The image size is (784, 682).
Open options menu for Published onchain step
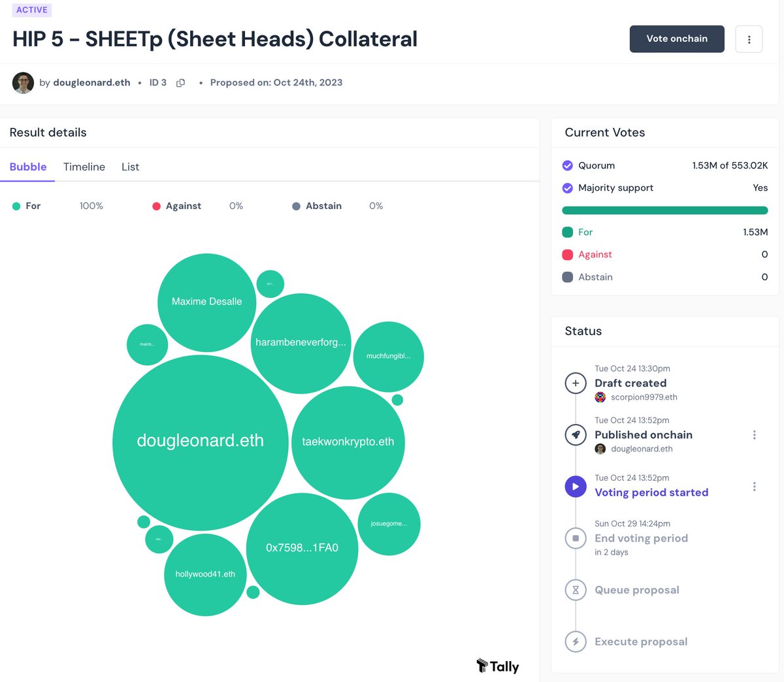click(x=755, y=435)
